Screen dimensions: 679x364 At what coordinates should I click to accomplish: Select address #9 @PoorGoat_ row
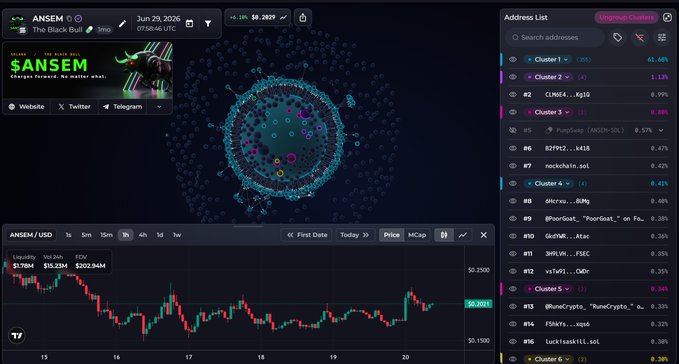(x=588, y=219)
